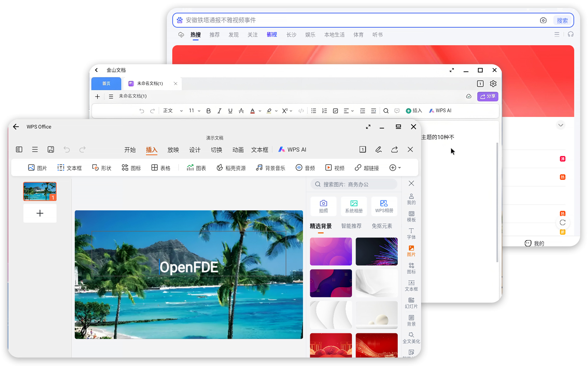
Task: Select 智能推荐 tab in picture panel
Action: click(x=351, y=226)
